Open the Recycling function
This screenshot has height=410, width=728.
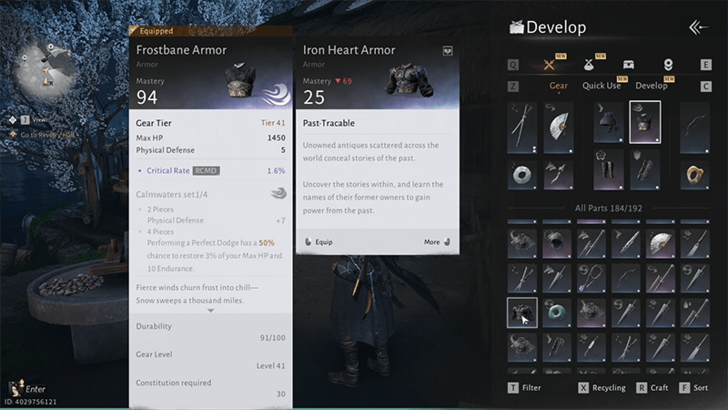pyautogui.click(x=602, y=388)
